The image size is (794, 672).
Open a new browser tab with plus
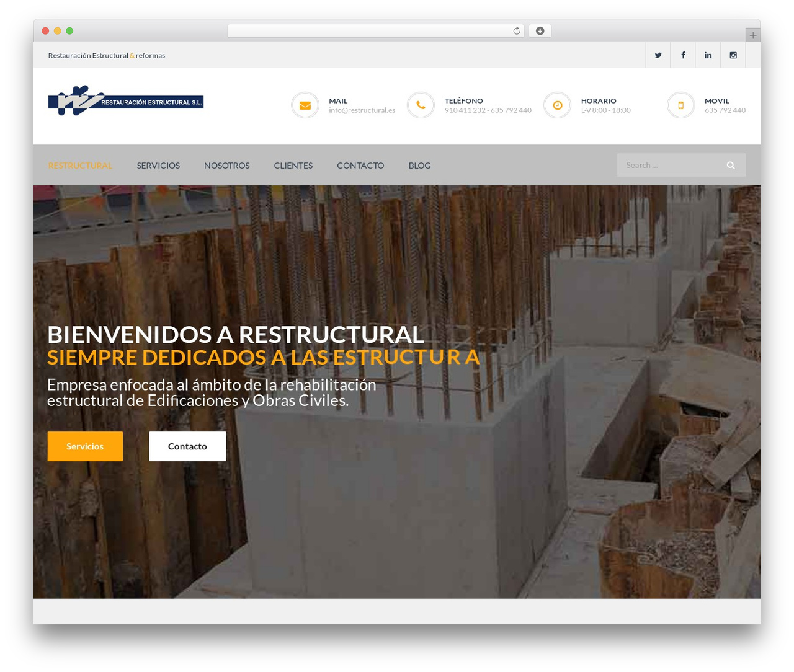click(x=752, y=35)
